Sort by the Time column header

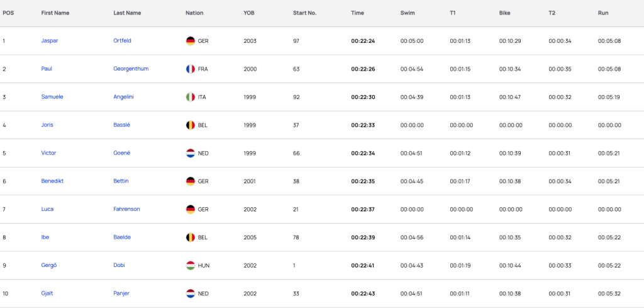[x=357, y=13]
